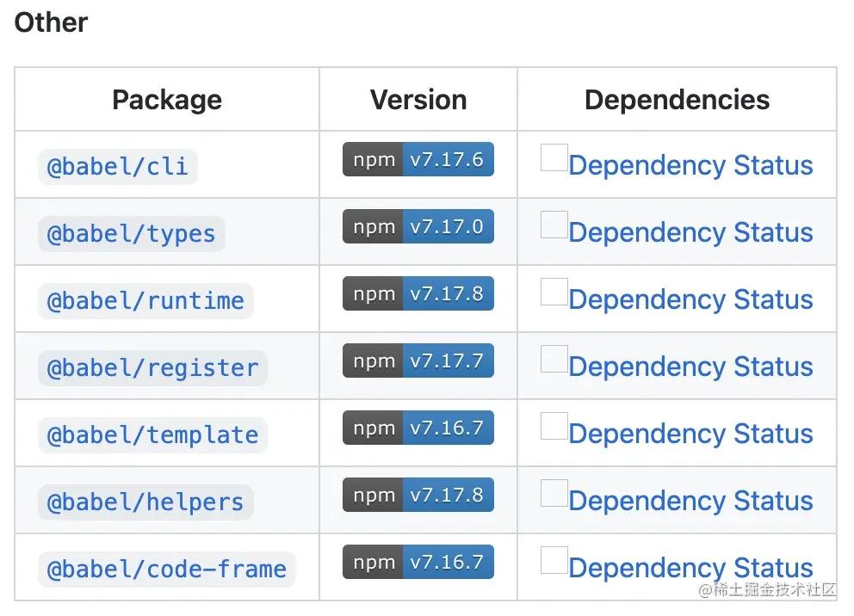
Task: Open the @babel/runtime package link
Action: click(145, 300)
